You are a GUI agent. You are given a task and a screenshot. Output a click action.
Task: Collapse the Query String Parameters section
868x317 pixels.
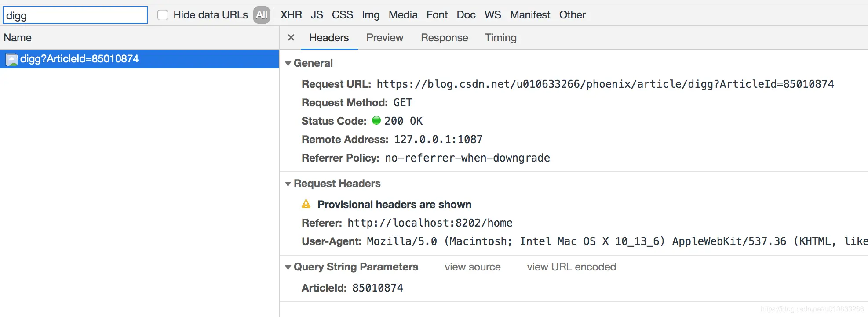pyautogui.click(x=288, y=267)
